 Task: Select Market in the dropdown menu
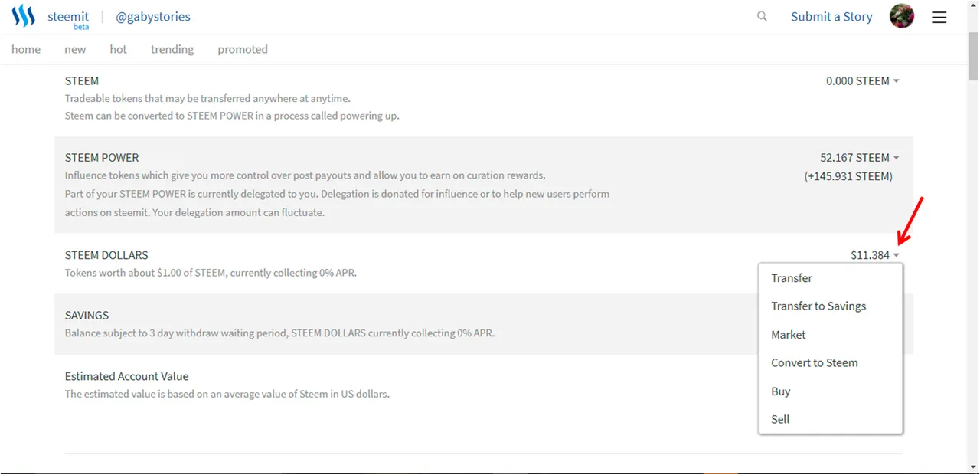pyautogui.click(x=789, y=335)
